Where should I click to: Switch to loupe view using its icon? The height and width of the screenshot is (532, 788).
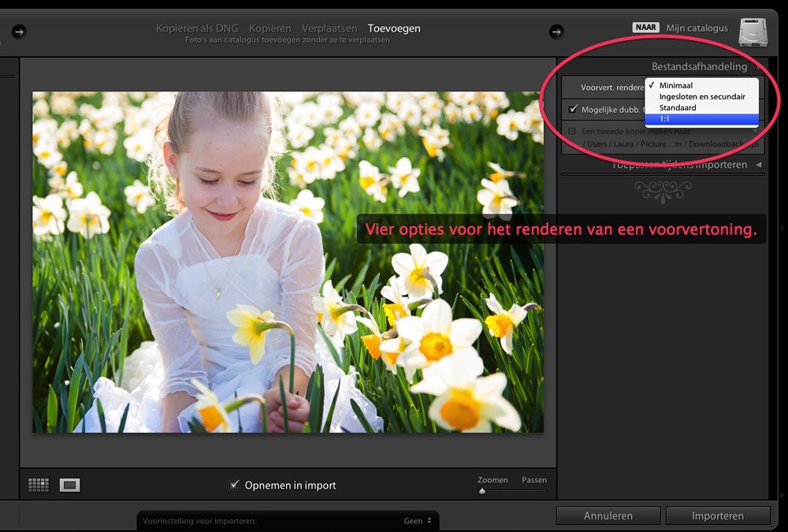pyautogui.click(x=71, y=485)
